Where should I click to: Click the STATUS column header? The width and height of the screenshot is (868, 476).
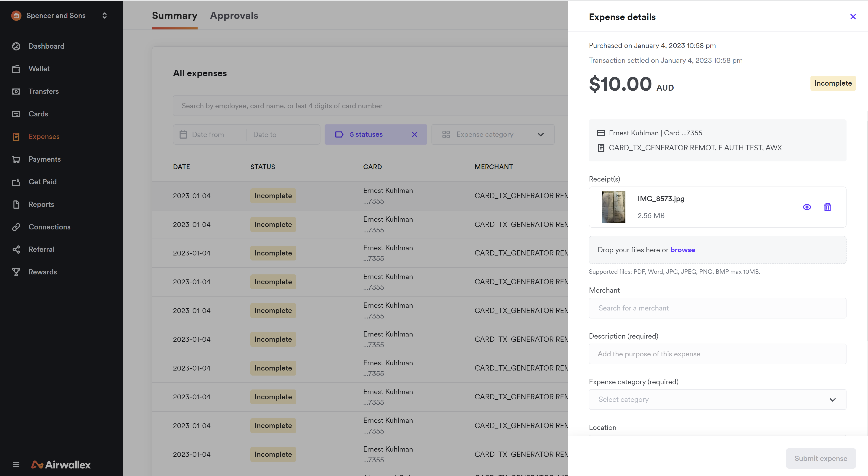coord(262,167)
